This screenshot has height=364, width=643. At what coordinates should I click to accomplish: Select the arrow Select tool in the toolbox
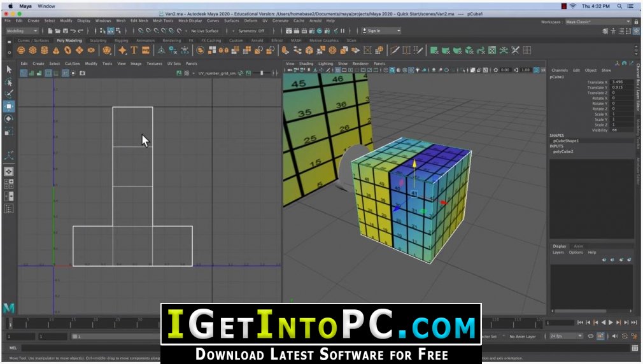pyautogui.click(x=9, y=69)
